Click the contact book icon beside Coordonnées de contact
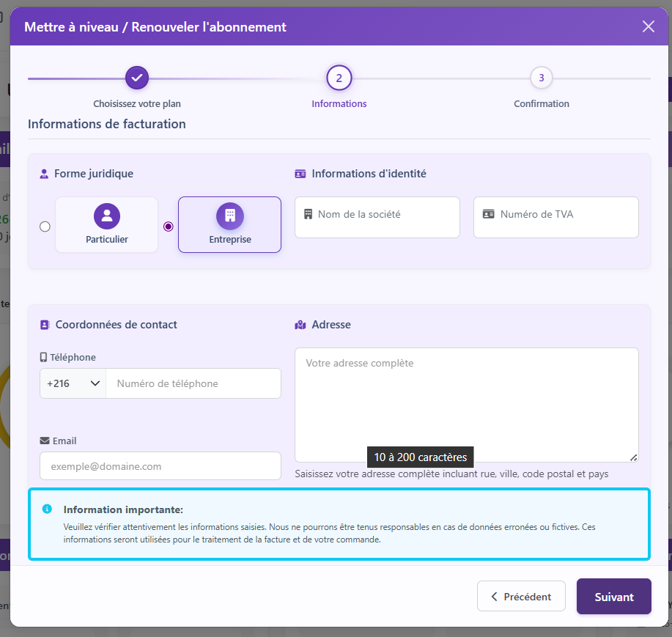 coord(45,325)
